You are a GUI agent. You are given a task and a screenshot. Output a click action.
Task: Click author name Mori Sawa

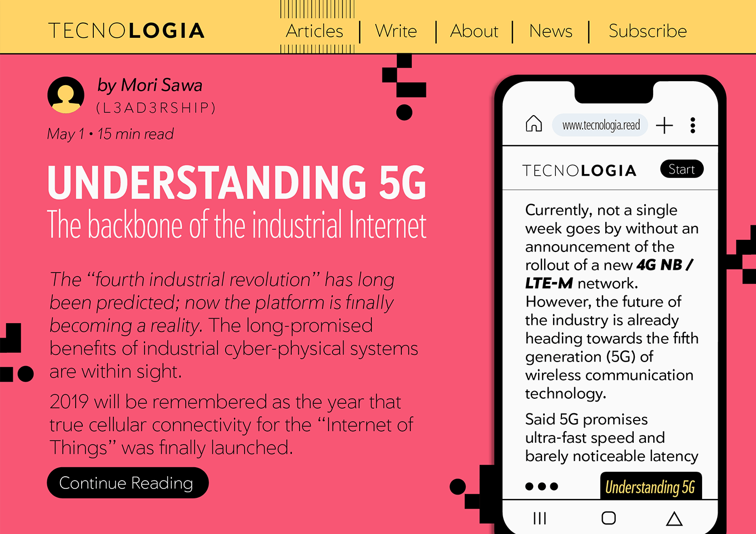click(161, 85)
